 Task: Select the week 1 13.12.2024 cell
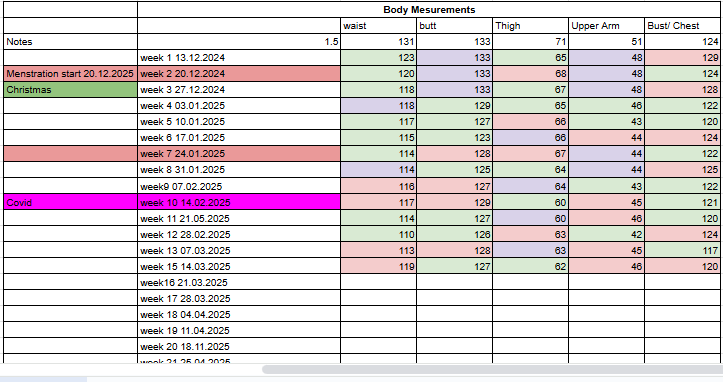pyautogui.click(x=239, y=58)
